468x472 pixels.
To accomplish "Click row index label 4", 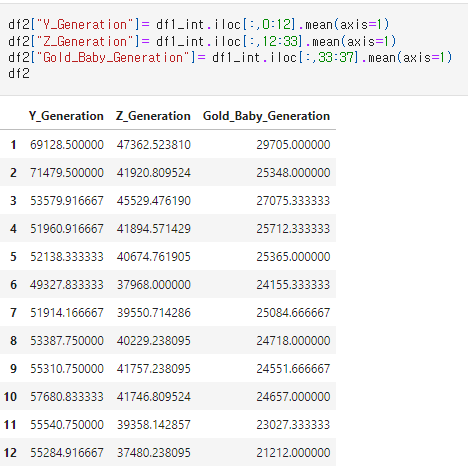I will (13, 229).
